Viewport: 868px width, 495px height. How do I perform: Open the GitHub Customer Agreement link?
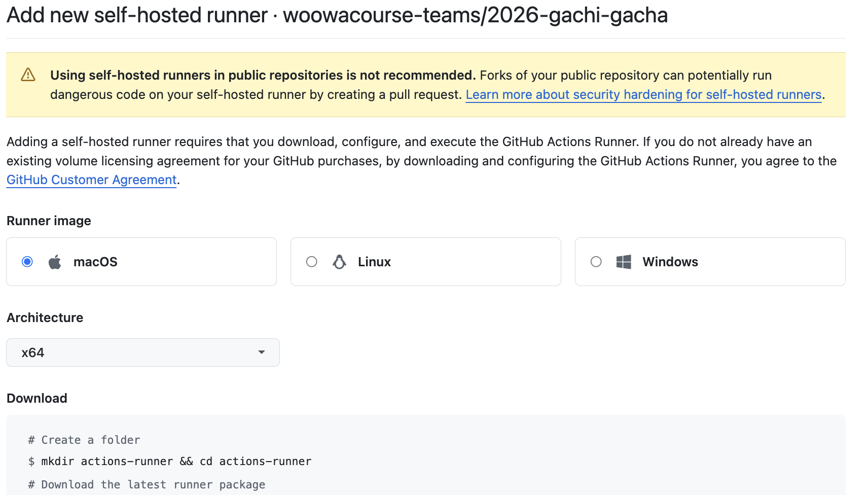coord(92,180)
